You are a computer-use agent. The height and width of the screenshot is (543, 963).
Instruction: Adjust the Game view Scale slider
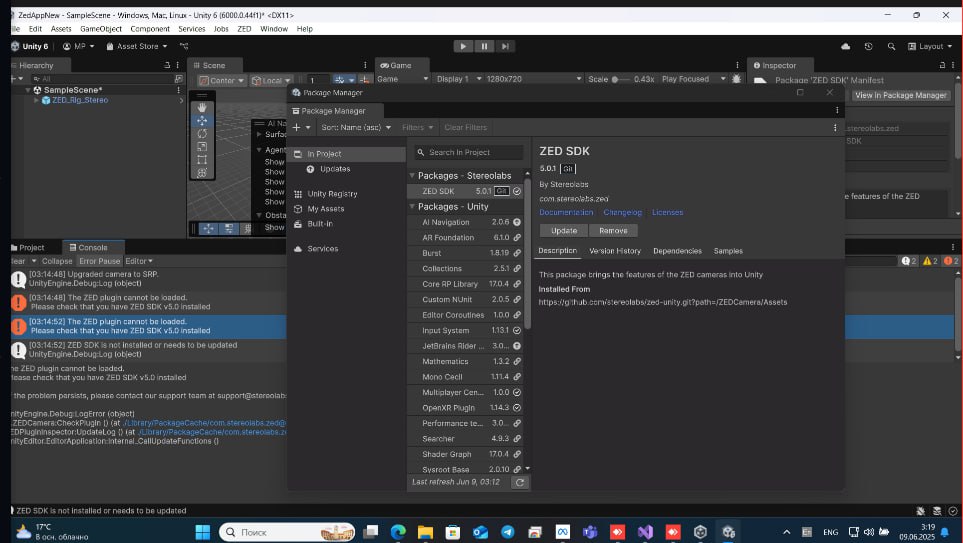point(620,79)
